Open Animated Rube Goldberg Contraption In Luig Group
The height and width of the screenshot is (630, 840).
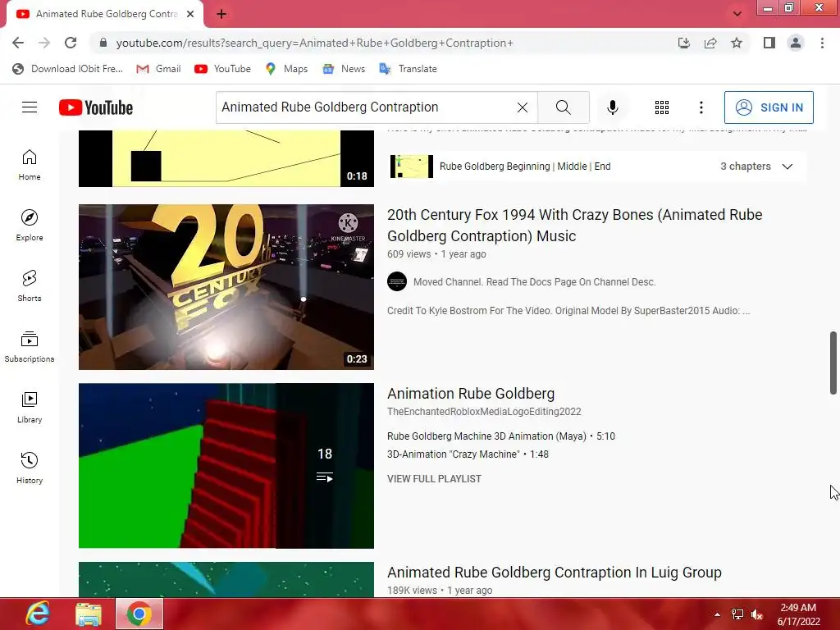point(554,572)
